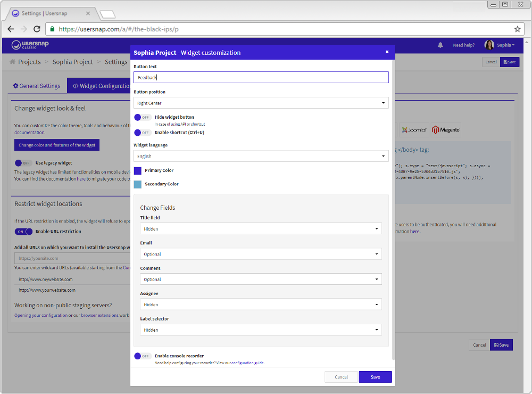Click Cancel in the dialog footer
Screen dimensions: 532x394
[341, 377]
